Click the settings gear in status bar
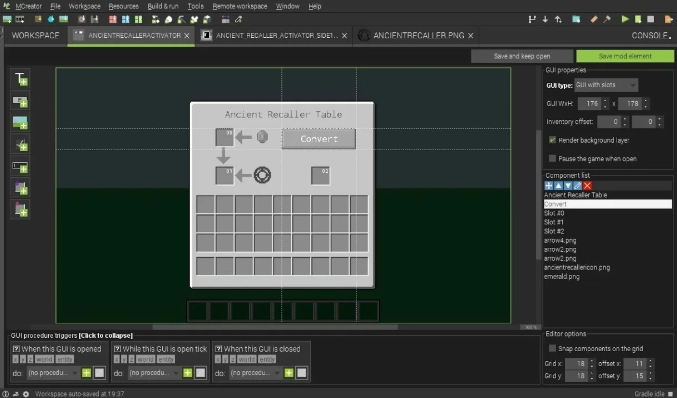 26,394
